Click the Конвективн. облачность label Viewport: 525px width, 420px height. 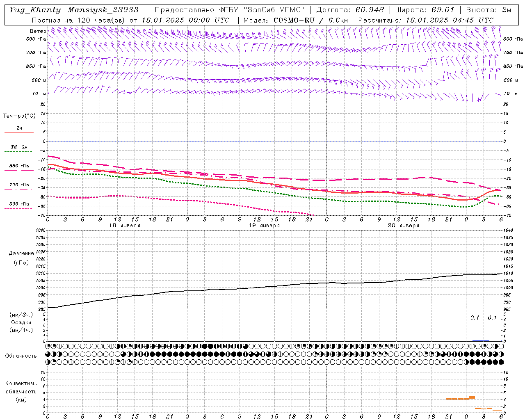tap(21, 388)
